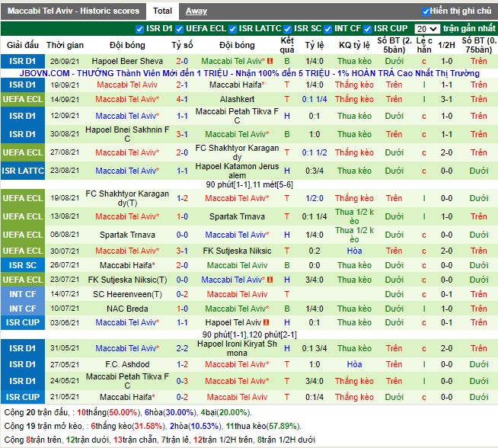Image resolution: width=498 pixels, height=448 pixels.
Task: Open SC Heerenveen(T) team link
Action: click(x=127, y=295)
